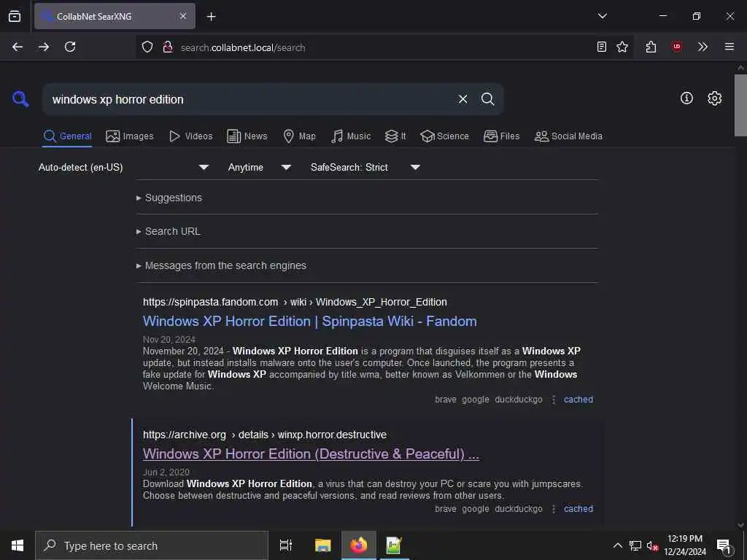Open options dots on archive.org result
The height and width of the screenshot is (560, 747).
553,509
